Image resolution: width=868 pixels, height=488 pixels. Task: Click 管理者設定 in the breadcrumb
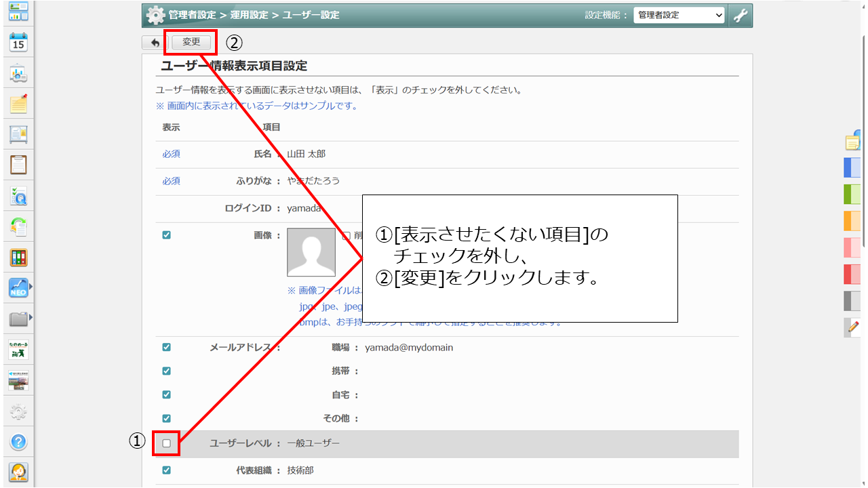(193, 15)
